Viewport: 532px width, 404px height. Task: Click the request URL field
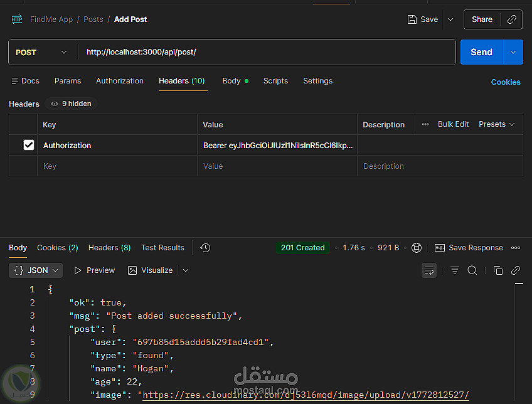pyautogui.click(x=263, y=53)
